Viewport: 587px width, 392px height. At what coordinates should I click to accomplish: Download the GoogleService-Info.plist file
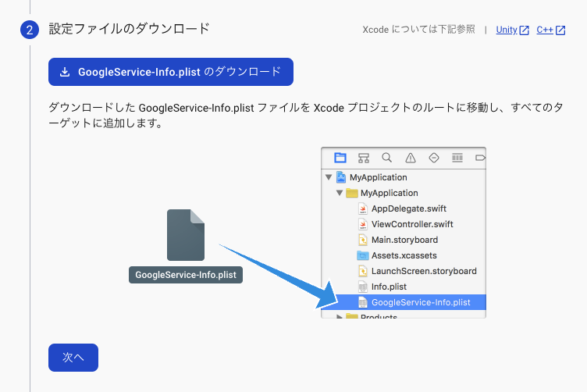171,72
